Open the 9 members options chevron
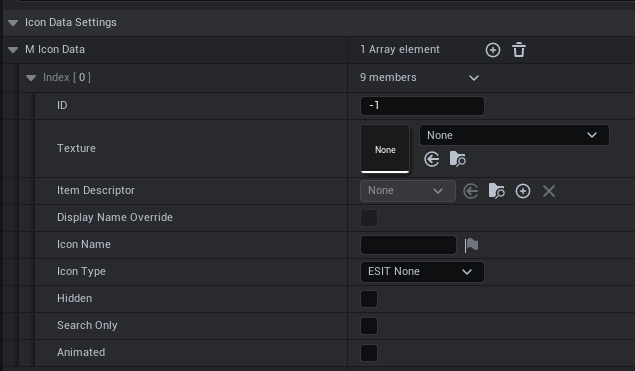 point(474,78)
